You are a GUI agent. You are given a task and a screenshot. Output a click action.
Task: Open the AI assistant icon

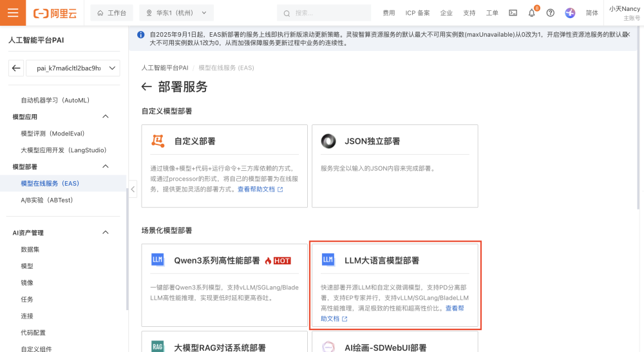point(570,13)
